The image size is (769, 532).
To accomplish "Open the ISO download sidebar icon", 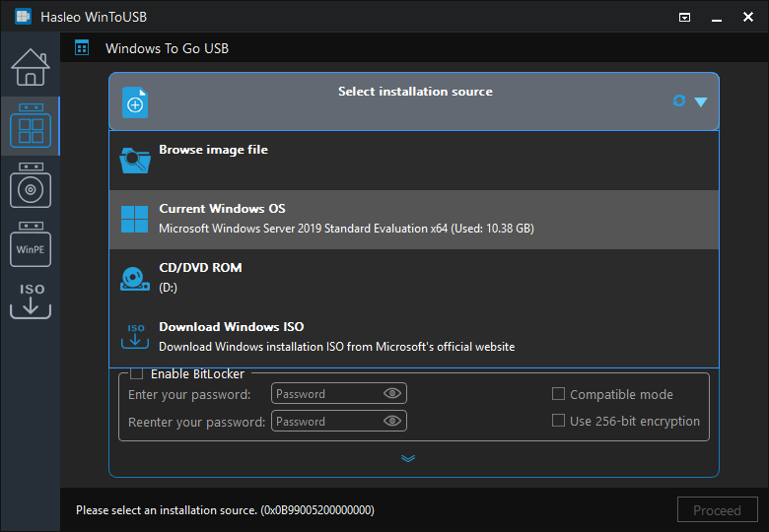I will (x=31, y=300).
